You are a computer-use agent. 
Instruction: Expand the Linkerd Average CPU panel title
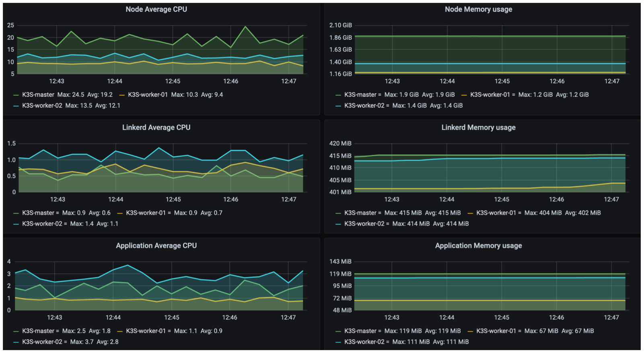(x=156, y=128)
